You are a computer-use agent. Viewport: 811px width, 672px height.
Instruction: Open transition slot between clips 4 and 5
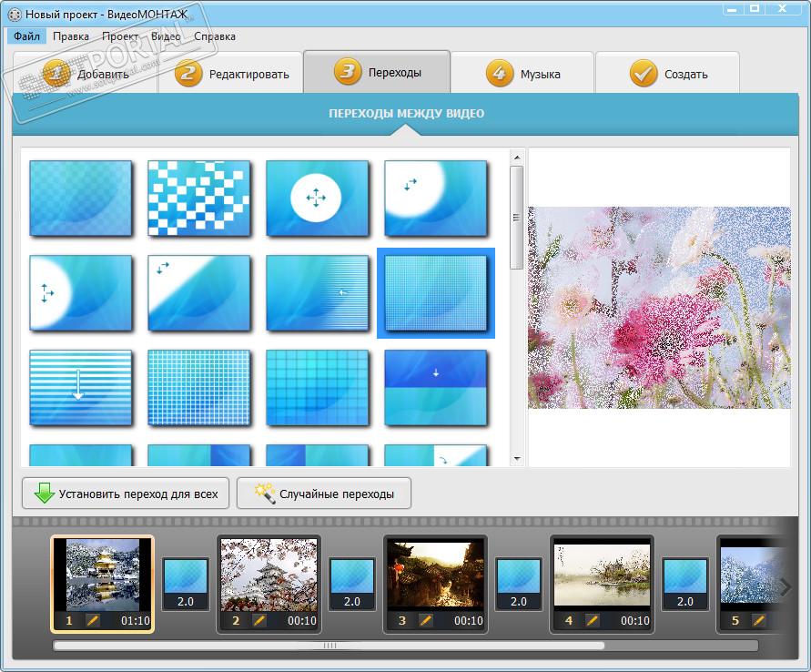pyautogui.click(x=685, y=585)
